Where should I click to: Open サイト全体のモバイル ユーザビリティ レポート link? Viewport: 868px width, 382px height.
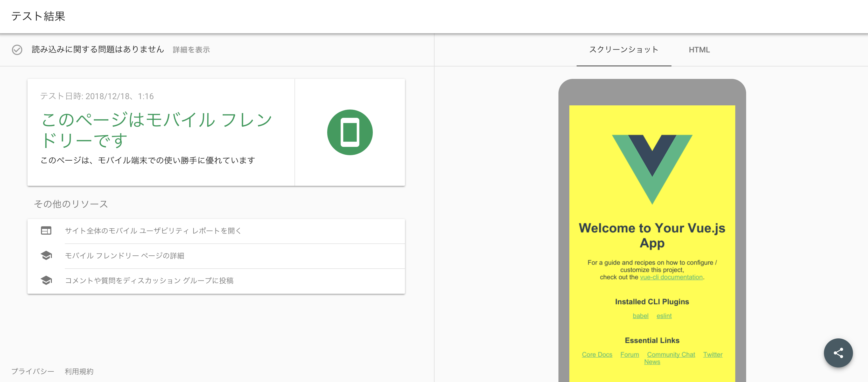coord(153,231)
